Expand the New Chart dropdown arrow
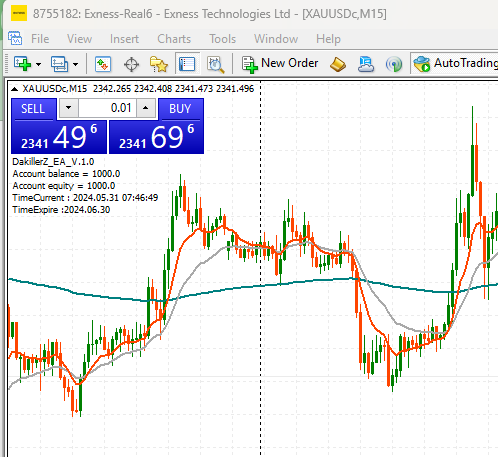Image resolution: width=498 pixels, height=457 pixels. pyautogui.click(x=39, y=64)
